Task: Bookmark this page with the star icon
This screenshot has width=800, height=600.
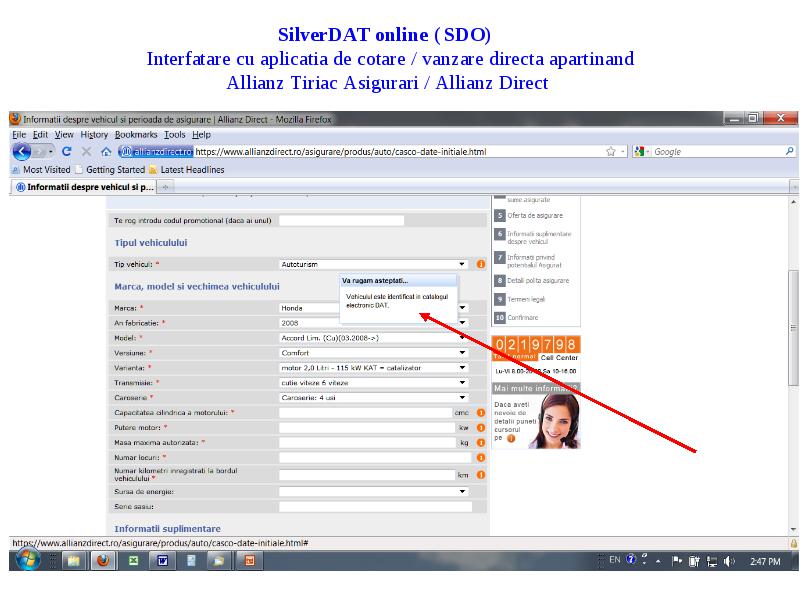Action: point(611,152)
